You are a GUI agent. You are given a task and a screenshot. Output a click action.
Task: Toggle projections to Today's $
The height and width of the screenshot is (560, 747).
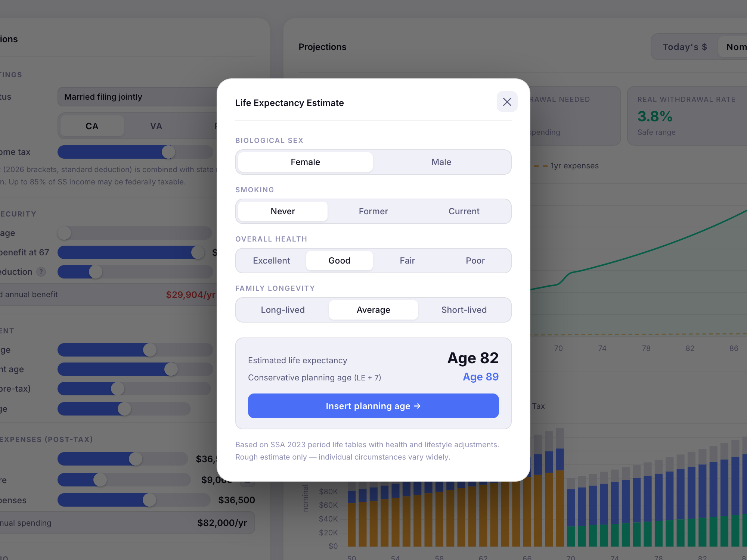[x=684, y=47]
